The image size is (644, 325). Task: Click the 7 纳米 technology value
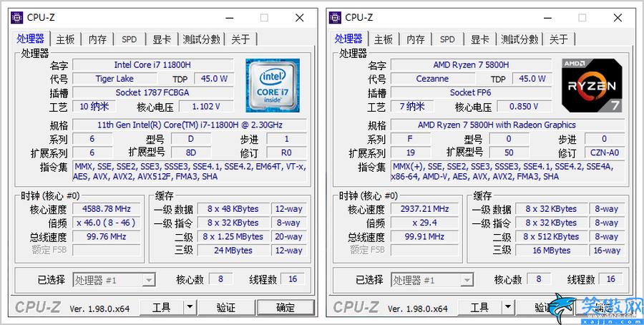pos(412,107)
